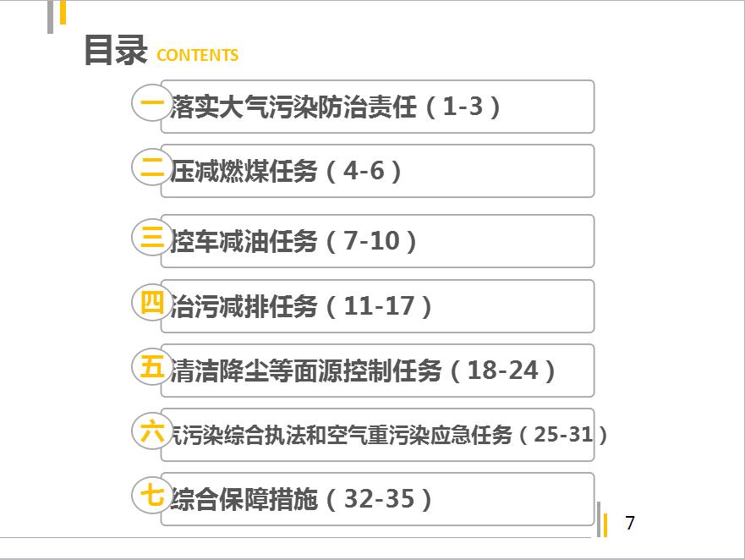Click the circled 七 number badge

(152, 494)
